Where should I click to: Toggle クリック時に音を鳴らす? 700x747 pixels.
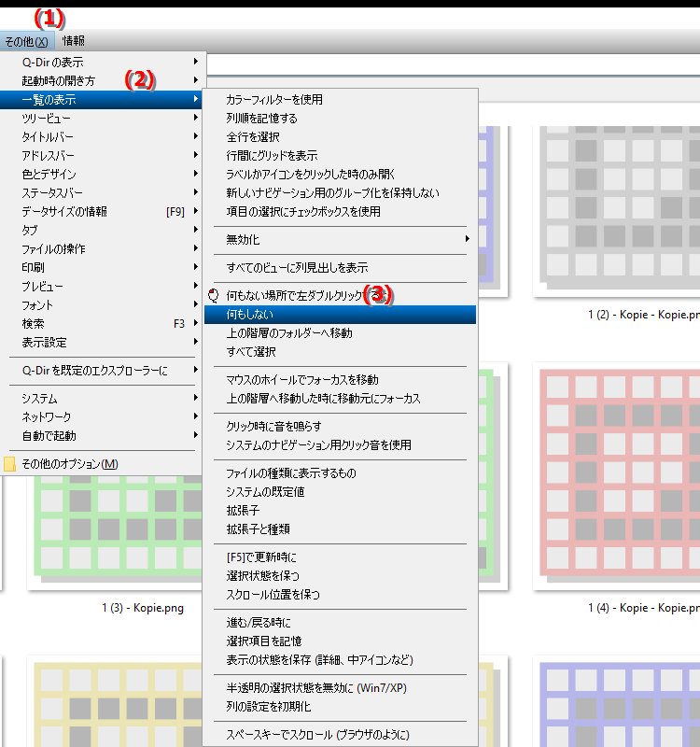(340, 427)
